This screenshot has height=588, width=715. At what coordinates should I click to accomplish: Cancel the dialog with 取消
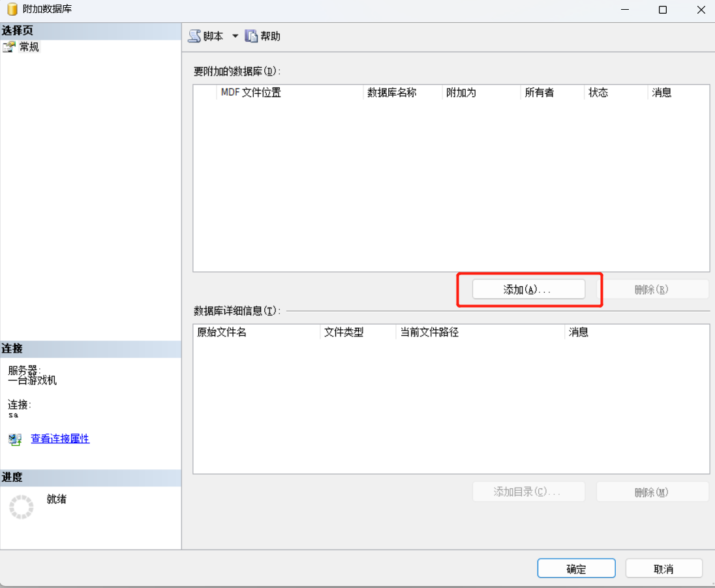click(663, 568)
